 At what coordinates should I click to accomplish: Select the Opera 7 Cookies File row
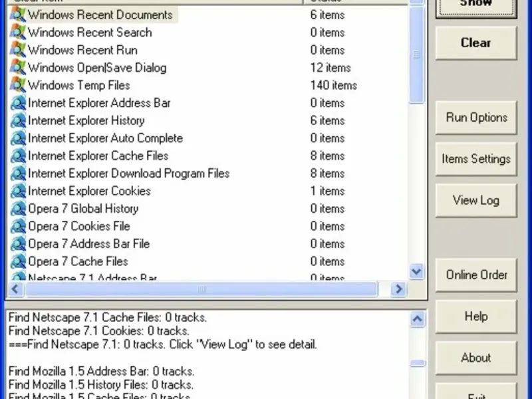click(x=207, y=226)
